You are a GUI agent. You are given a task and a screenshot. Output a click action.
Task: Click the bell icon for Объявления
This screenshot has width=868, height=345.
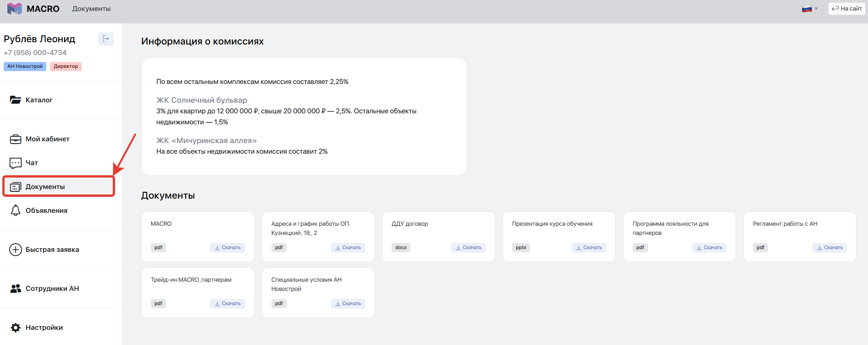click(x=16, y=211)
